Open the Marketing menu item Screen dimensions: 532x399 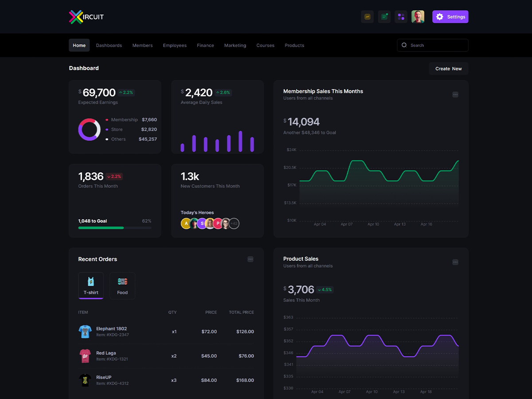pos(235,45)
